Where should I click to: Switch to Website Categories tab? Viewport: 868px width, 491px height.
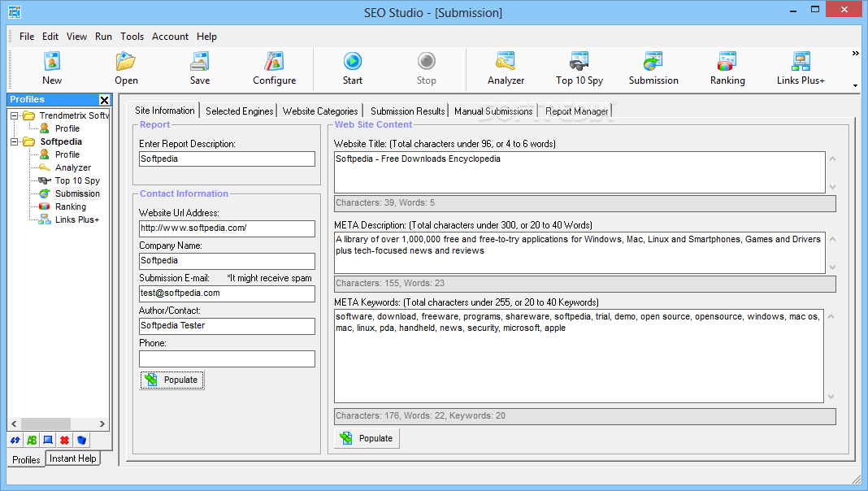coord(320,111)
